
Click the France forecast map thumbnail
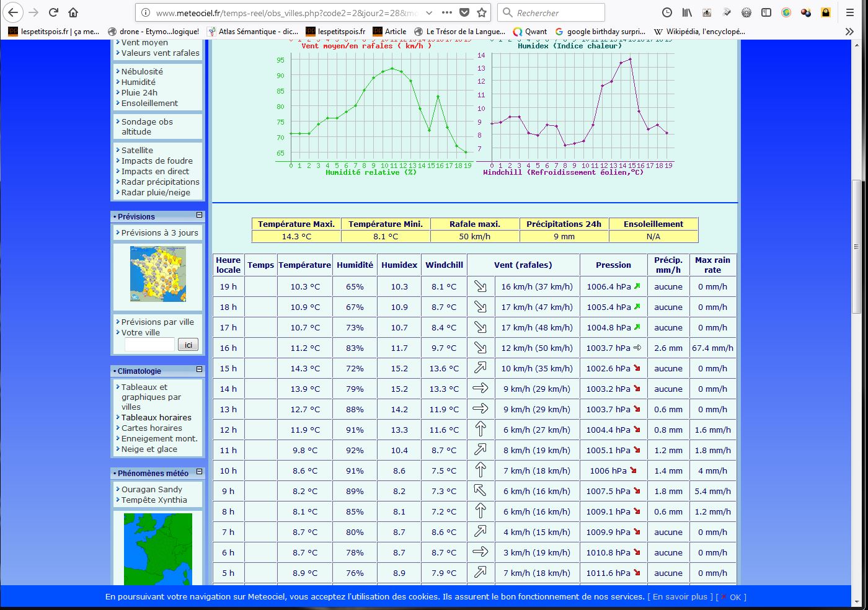click(158, 273)
